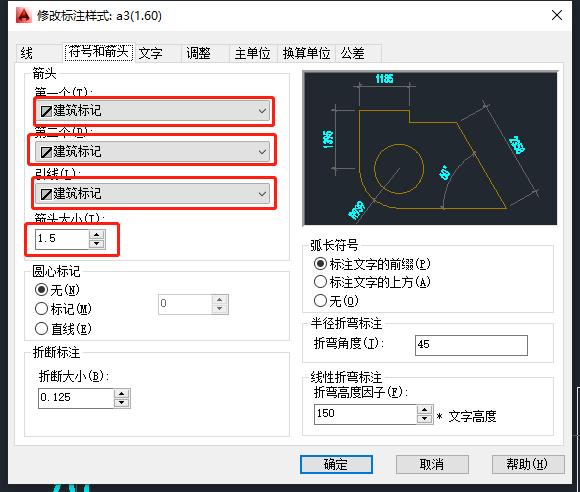
Task: Click architectural tick icon in leader arrowhead box
Action: pos(46,194)
